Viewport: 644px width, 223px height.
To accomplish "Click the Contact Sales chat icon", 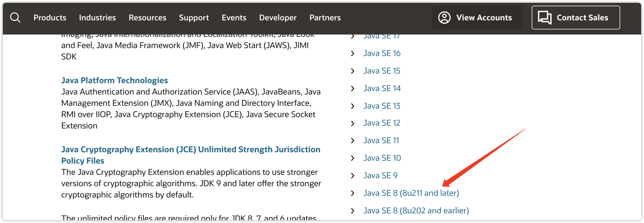I will pos(545,18).
